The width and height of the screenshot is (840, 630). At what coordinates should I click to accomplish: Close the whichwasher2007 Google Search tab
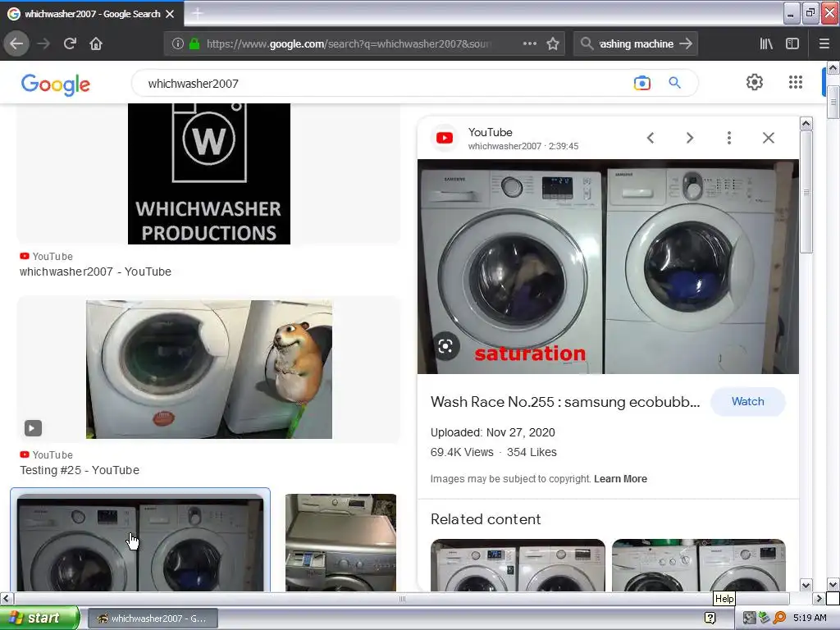(x=170, y=14)
